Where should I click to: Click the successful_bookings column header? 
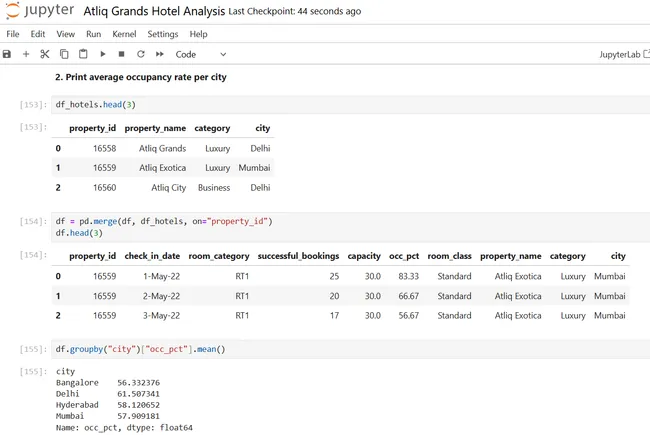point(298,256)
